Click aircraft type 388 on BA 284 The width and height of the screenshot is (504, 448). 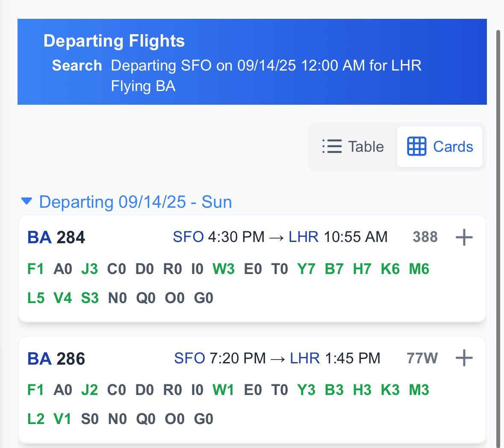point(425,237)
